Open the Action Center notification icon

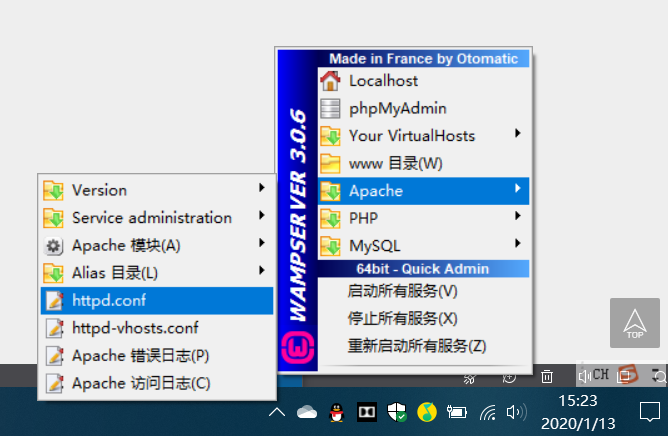pos(650,412)
